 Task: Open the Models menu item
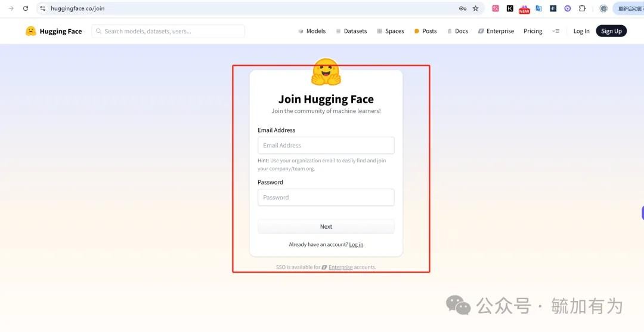point(312,31)
